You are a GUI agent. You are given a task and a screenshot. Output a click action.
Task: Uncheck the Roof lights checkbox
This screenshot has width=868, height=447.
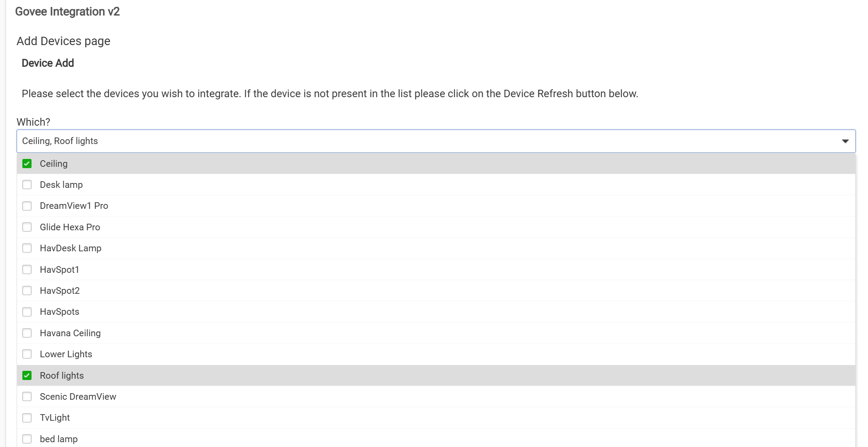coord(27,376)
